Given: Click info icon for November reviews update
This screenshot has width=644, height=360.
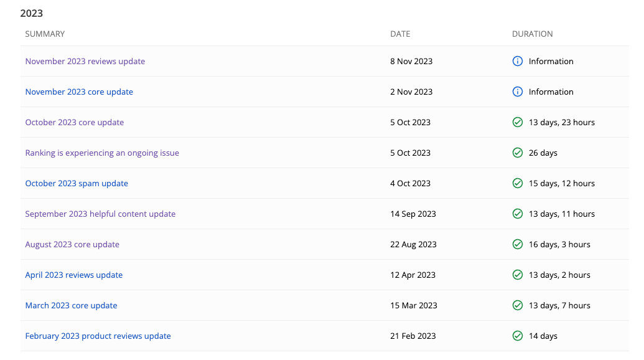Looking at the screenshot, I should tap(518, 61).
